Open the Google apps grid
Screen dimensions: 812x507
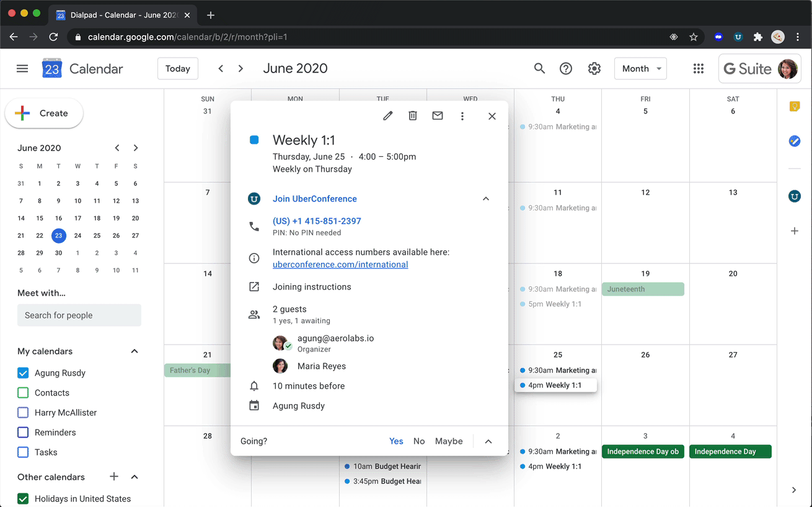699,69
